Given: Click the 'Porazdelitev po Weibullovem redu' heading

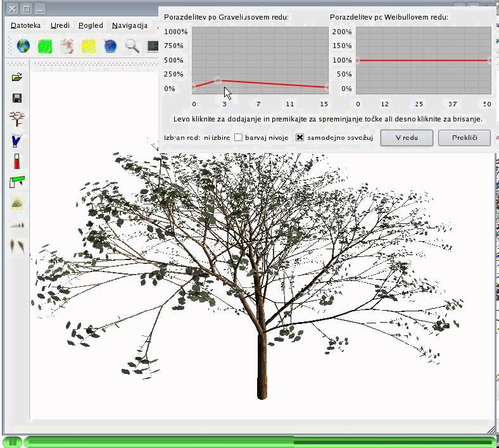Looking at the screenshot, I should (389, 17).
